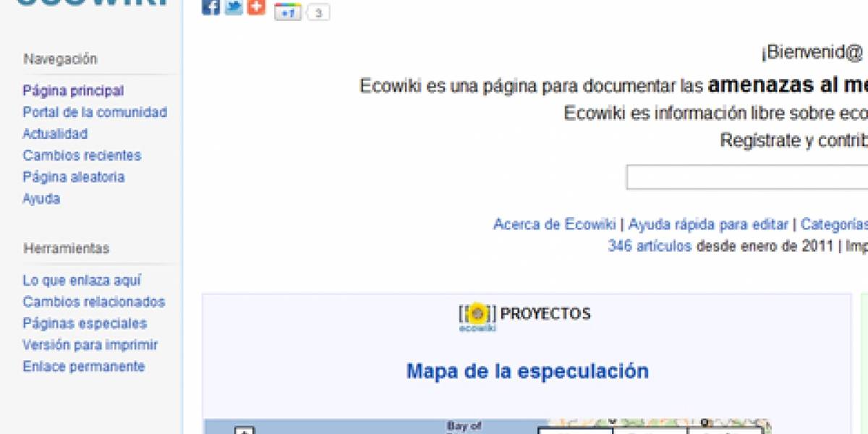Click the ecowiki sunflower logo beside PROYECTOS
868x434 pixels.
click(477, 318)
